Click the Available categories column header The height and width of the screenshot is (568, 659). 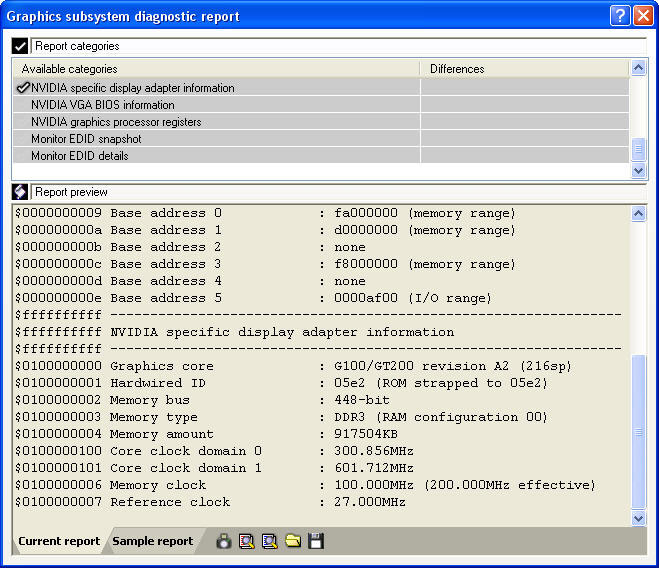(x=216, y=69)
